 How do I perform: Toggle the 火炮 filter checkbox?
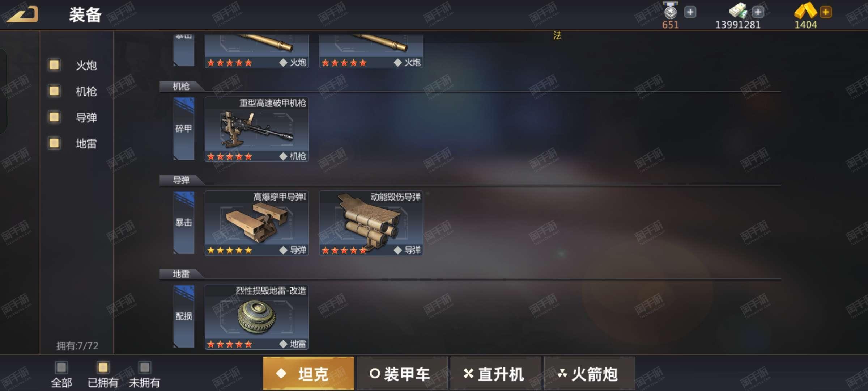[x=54, y=65]
